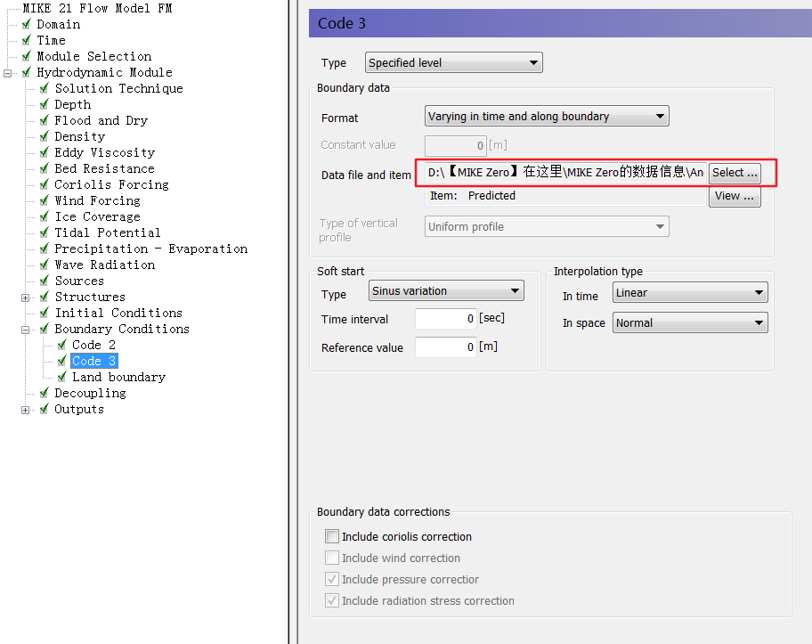The height and width of the screenshot is (644, 812).
Task: Open Initial Conditions in tree
Action: click(x=118, y=313)
